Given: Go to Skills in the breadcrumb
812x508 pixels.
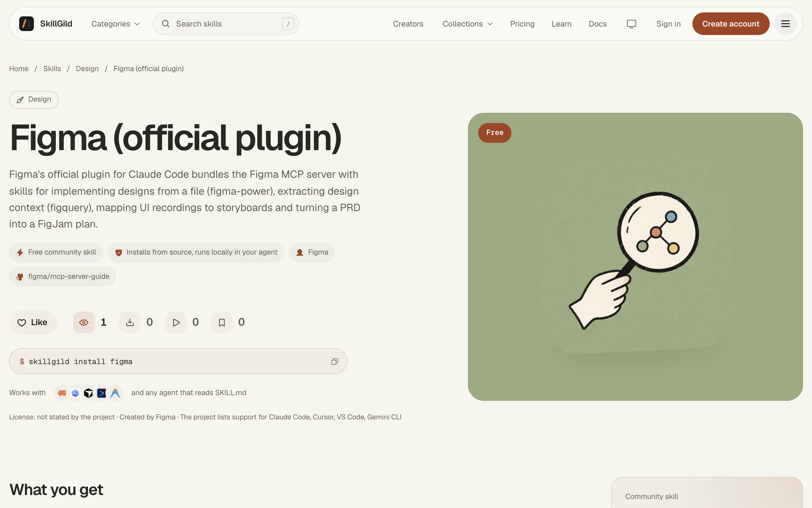Looking at the screenshot, I should 52,69.
